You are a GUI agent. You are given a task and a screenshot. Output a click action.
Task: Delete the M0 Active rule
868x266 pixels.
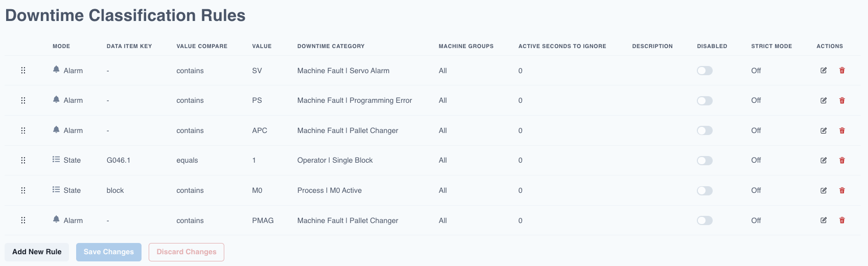tap(842, 190)
